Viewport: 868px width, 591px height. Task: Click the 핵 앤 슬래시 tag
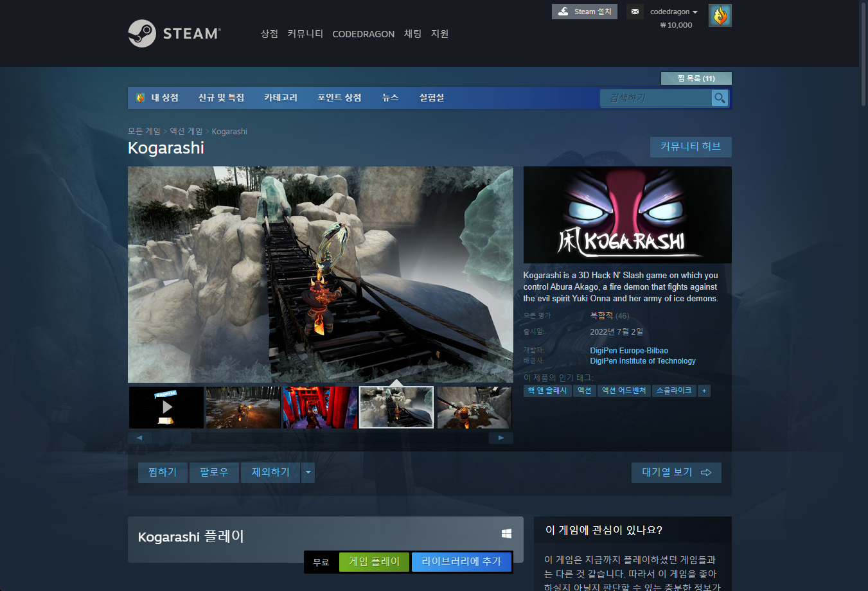pyautogui.click(x=547, y=391)
